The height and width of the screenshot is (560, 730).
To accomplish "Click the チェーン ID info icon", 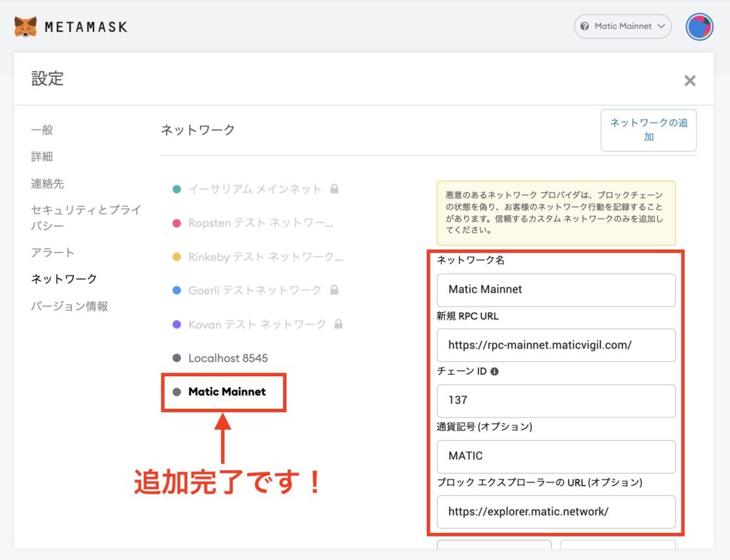I will tap(495, 371).
